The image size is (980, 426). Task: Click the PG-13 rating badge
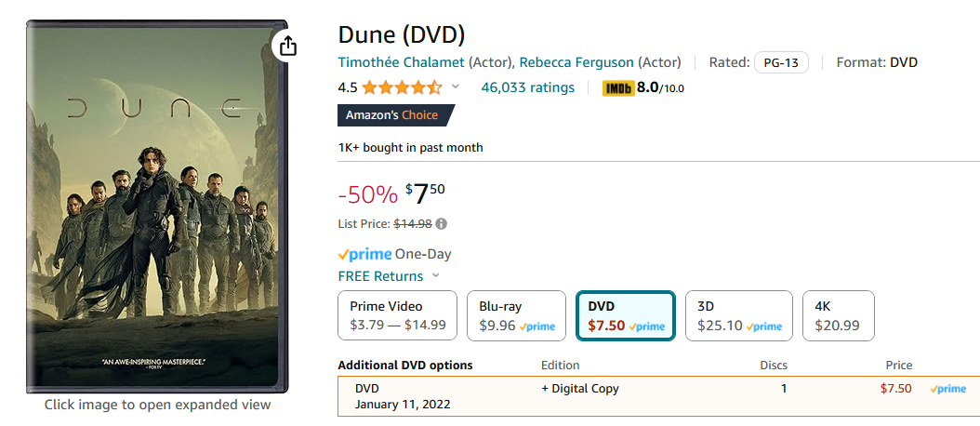(x=780, y=62)
